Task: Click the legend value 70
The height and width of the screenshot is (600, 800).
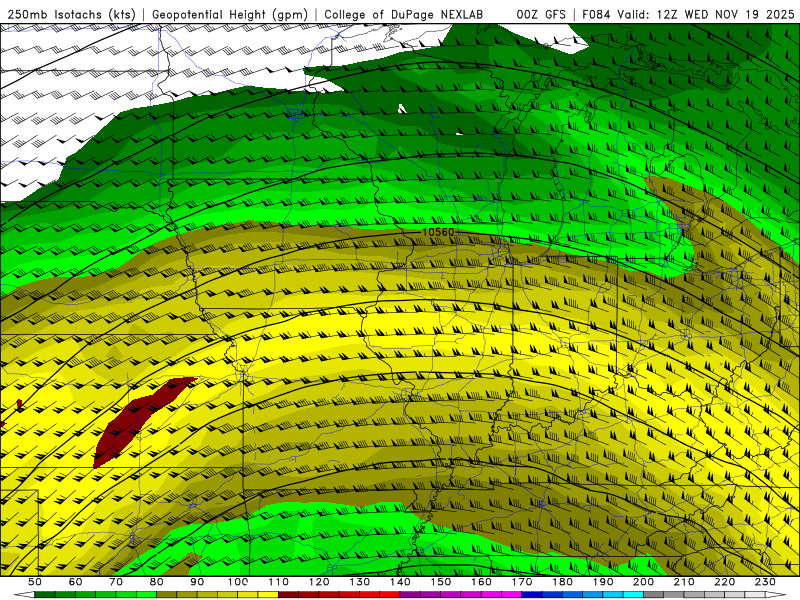Action: [116, 582]
